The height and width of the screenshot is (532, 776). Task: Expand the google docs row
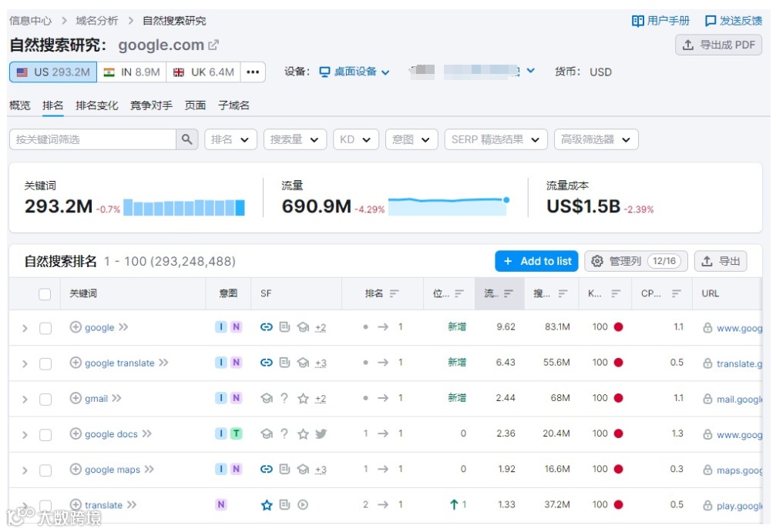(x=25, y=435)
